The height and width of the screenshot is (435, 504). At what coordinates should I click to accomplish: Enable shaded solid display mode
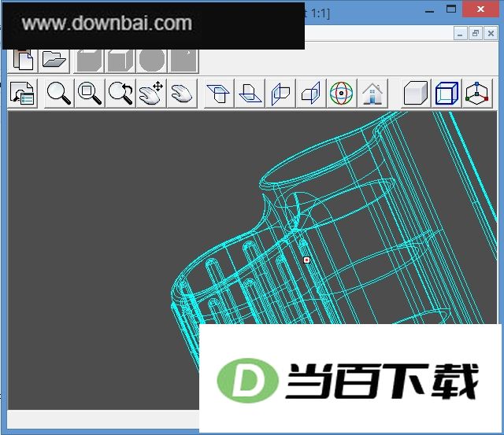tap(416, 94)
